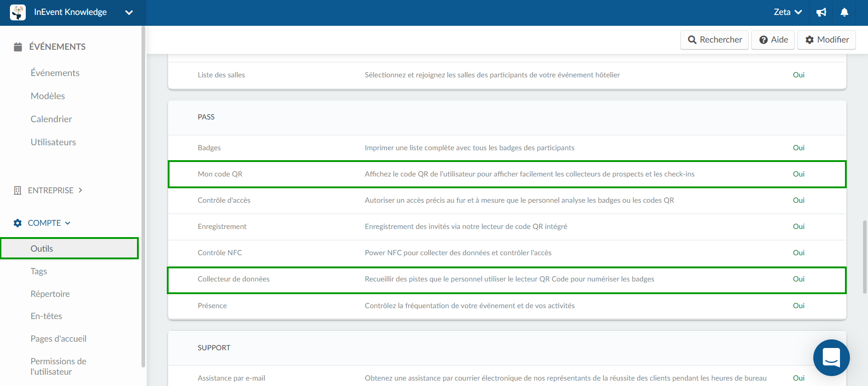Open the chat support widget bubble
Screen dimensions: 868x386
coord(831,357)
